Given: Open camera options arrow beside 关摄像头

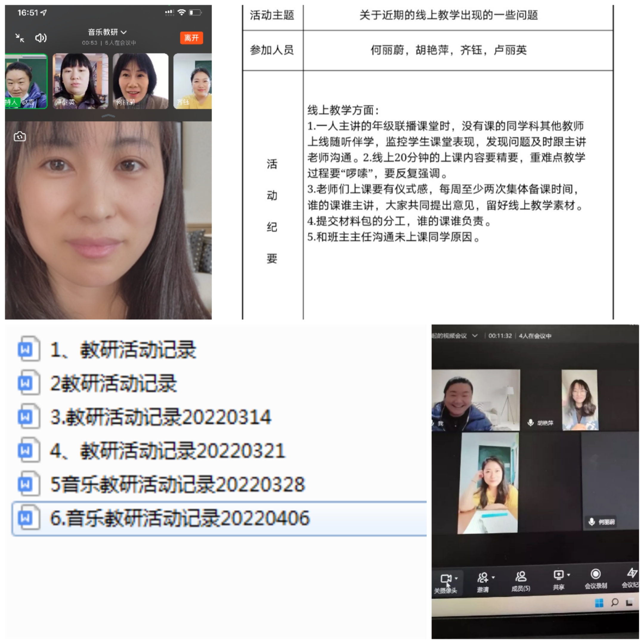Looking at the screenshot, I should coord(456,578).
